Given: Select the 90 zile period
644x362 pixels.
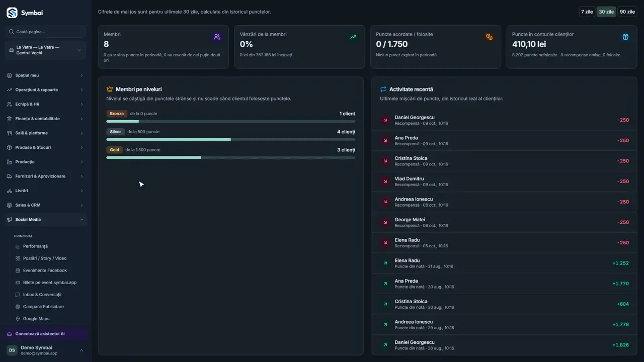Looking at the screenshot, I should coord(627,12).
